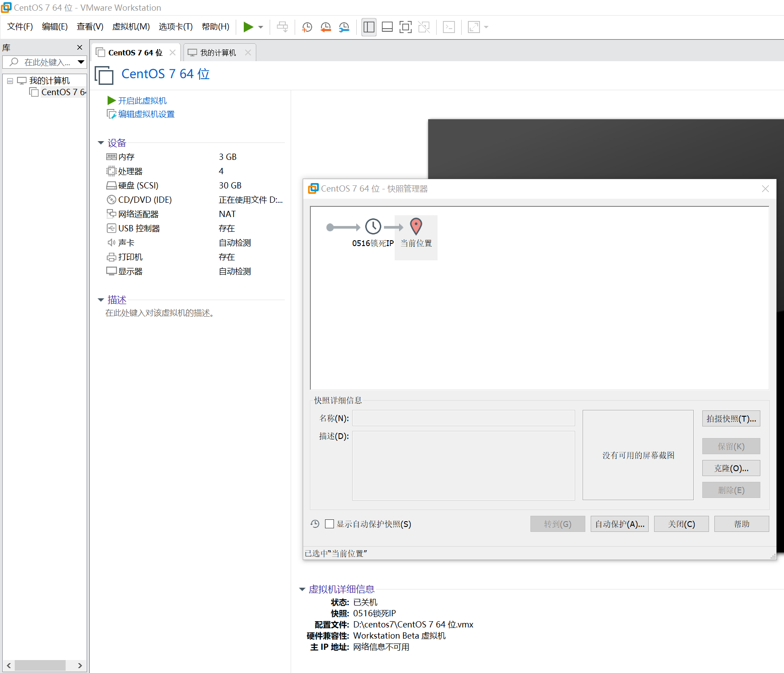The image size is (784, 673).
Task: Click the 网络适配器 device icon
Action: [112, 214]
